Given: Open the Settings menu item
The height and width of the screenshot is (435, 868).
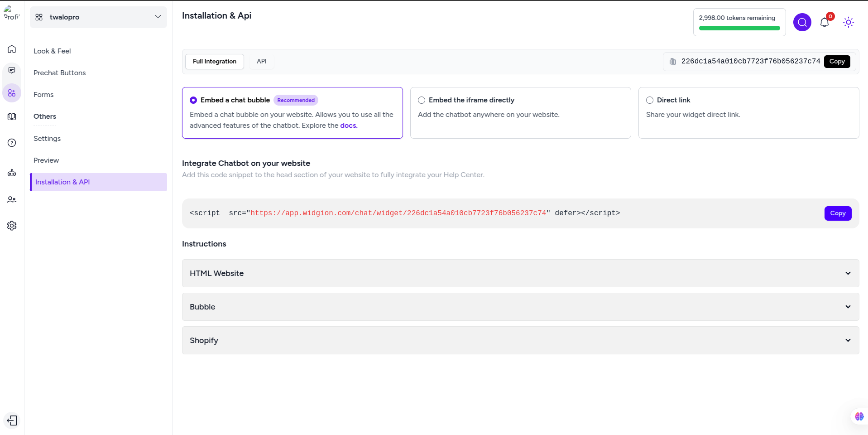Looking at the screenshot, I should [47, 139].
